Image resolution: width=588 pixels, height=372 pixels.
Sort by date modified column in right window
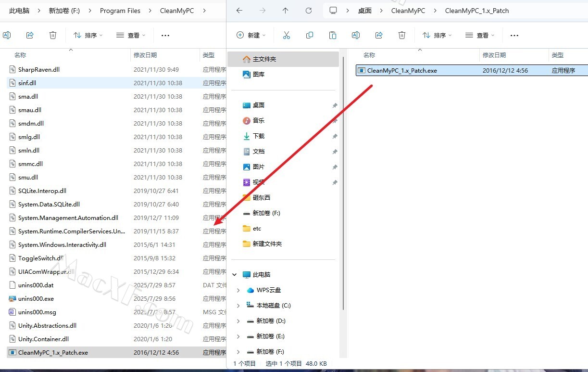pyautogui.click(x=494, y=55)
